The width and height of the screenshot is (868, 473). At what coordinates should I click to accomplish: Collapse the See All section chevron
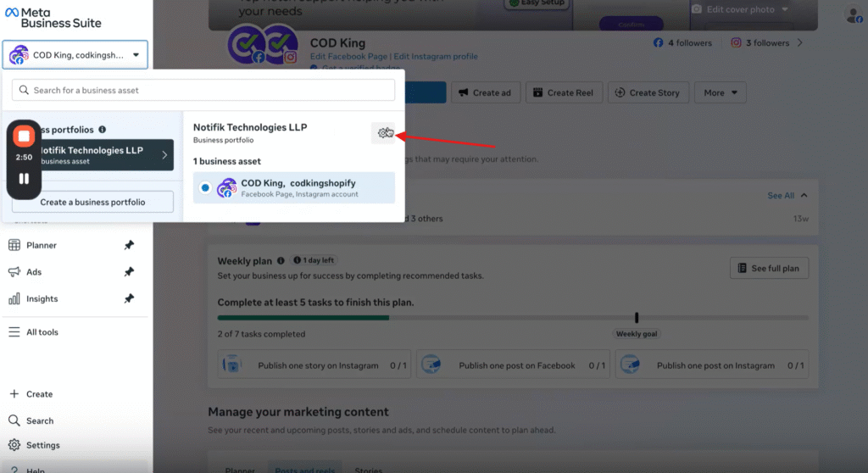pyautogui.click(x=804, y=195)
